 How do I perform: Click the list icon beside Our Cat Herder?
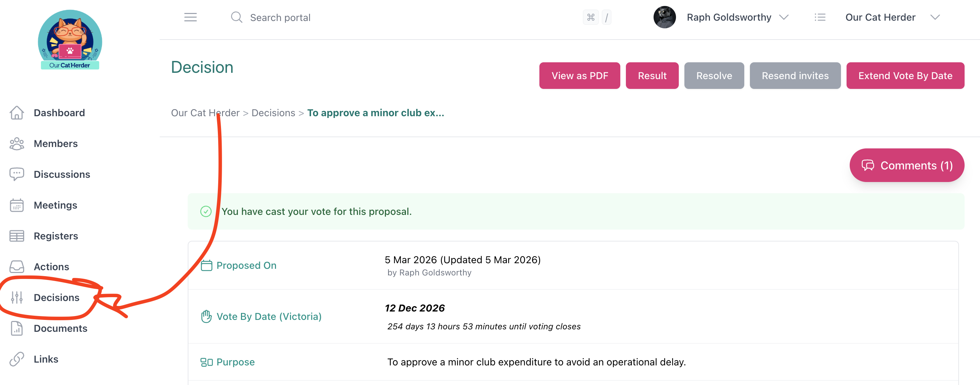click(x=820, y=17)
